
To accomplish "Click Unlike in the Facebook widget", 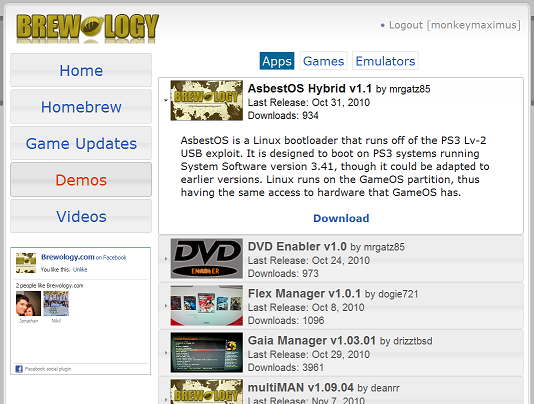I will coord(80,269).
